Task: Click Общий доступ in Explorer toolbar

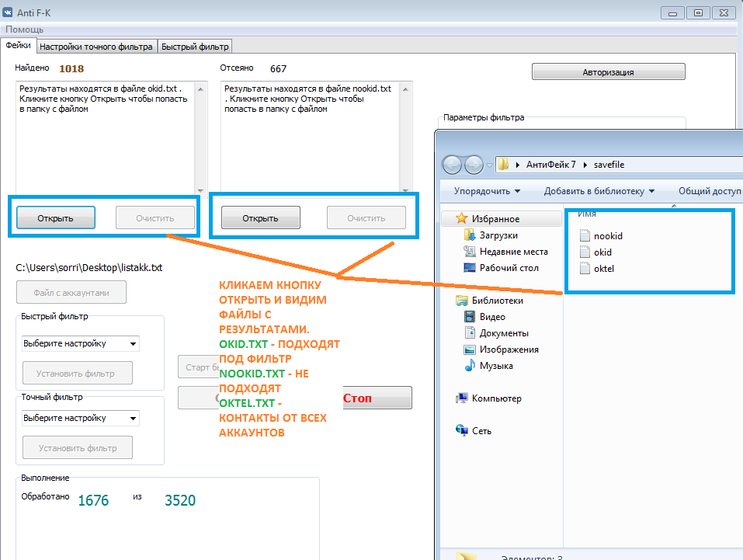Action: 710,191
